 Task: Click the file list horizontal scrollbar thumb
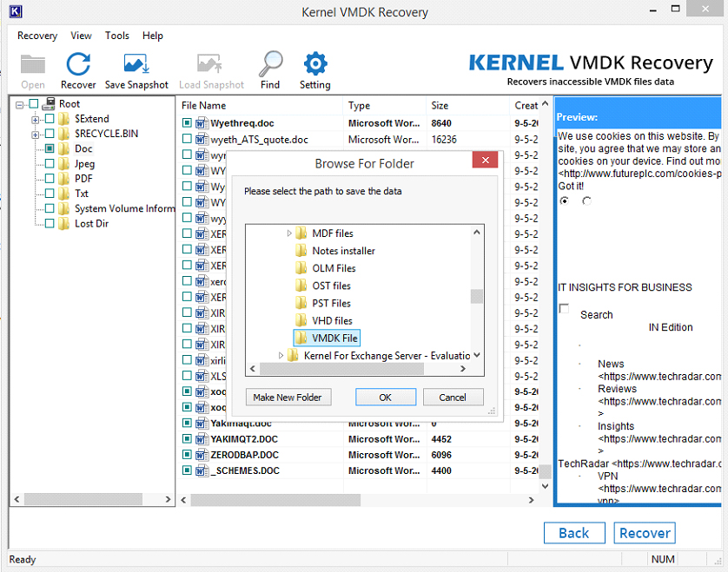click(275, 500)
